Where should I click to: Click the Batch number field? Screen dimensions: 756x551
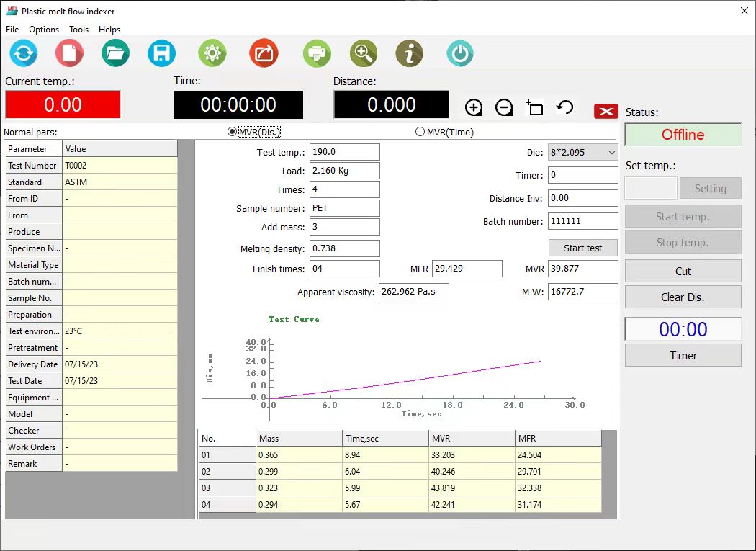pos(582,221)
